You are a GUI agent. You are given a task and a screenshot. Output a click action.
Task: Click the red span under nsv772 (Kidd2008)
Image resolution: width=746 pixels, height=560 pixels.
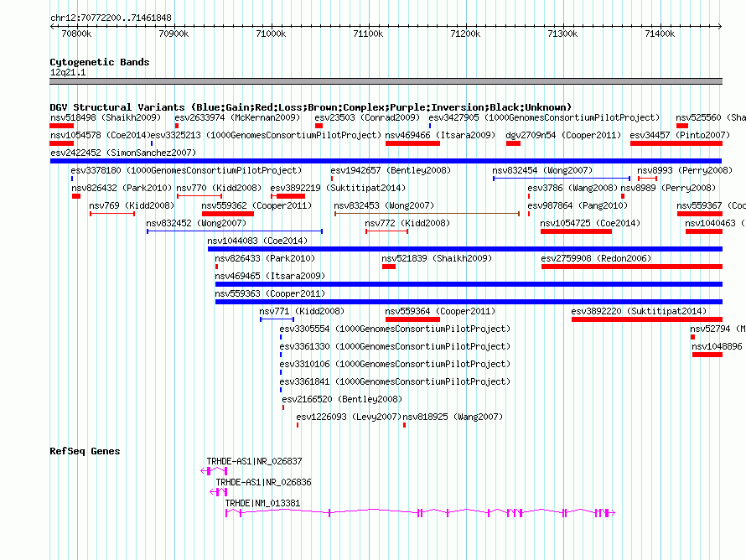click(386, 231)
